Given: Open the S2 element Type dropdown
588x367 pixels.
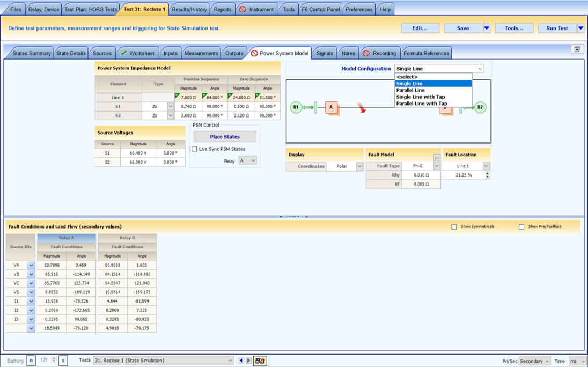Looking at the screenshot, I should 170,115.
